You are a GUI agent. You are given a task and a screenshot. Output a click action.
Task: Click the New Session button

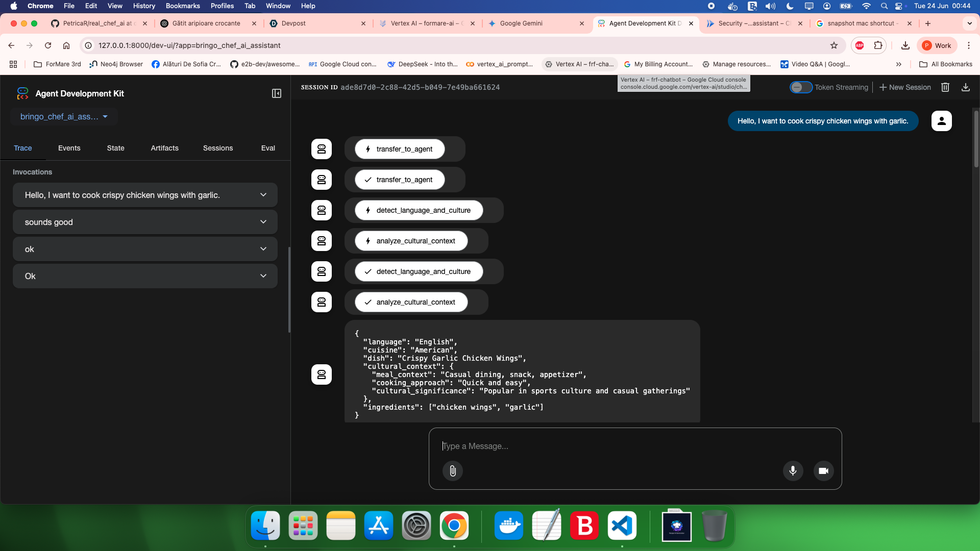(x=905, y=87)
